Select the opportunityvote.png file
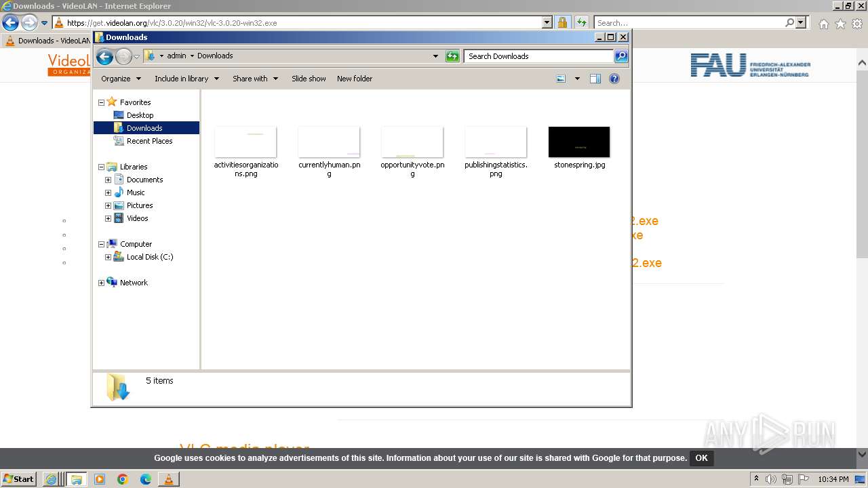This screenshot has height=488, width=868. click(x=412, y=152)
